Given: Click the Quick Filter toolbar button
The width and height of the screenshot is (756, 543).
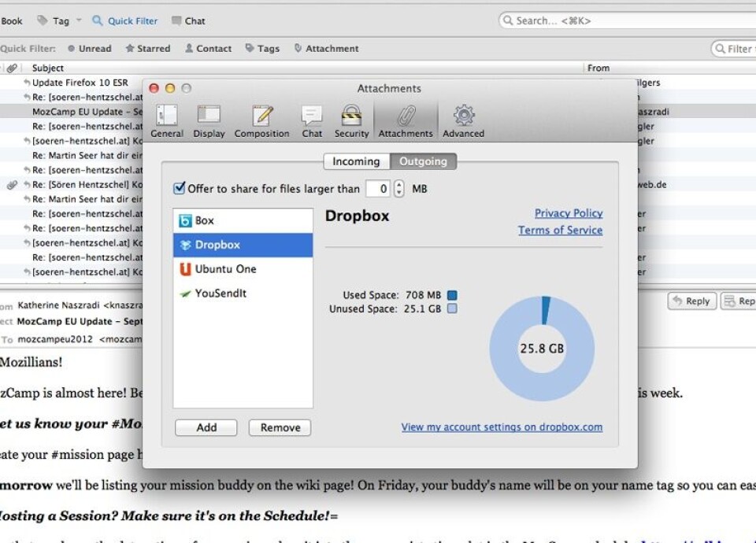Looking at the screenshot, I should click(x=125, y=20).
